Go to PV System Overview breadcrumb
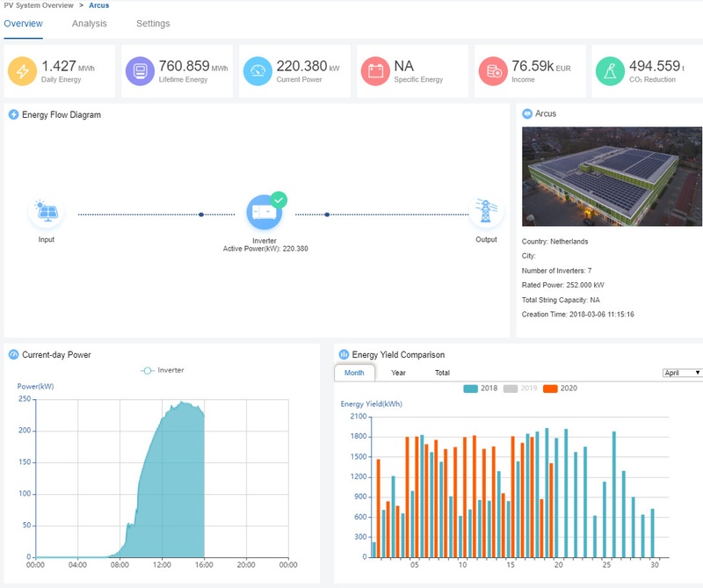The width and height of the screenshot is (703, 588). pyautogui.click(x=39, y=5)
